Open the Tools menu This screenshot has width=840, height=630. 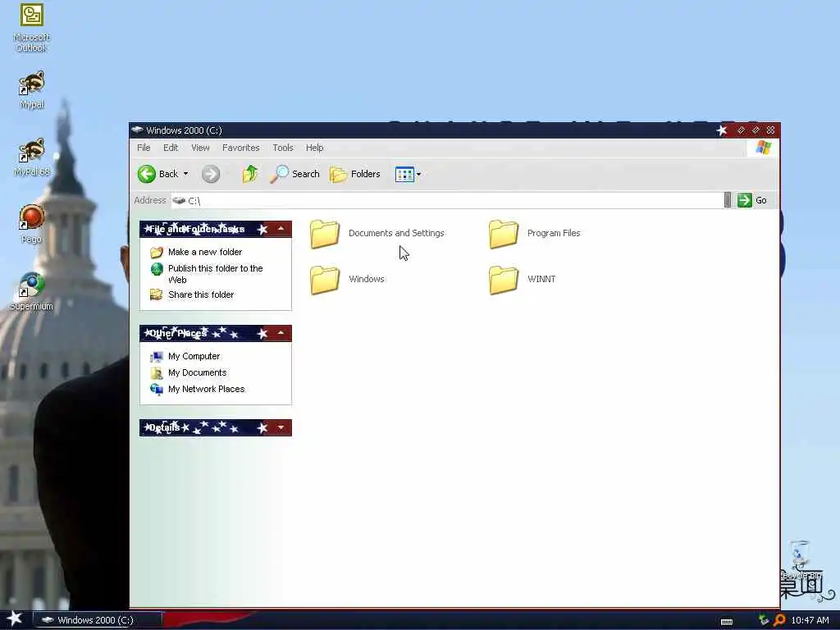pyautogui.click(x=283, y=148)
